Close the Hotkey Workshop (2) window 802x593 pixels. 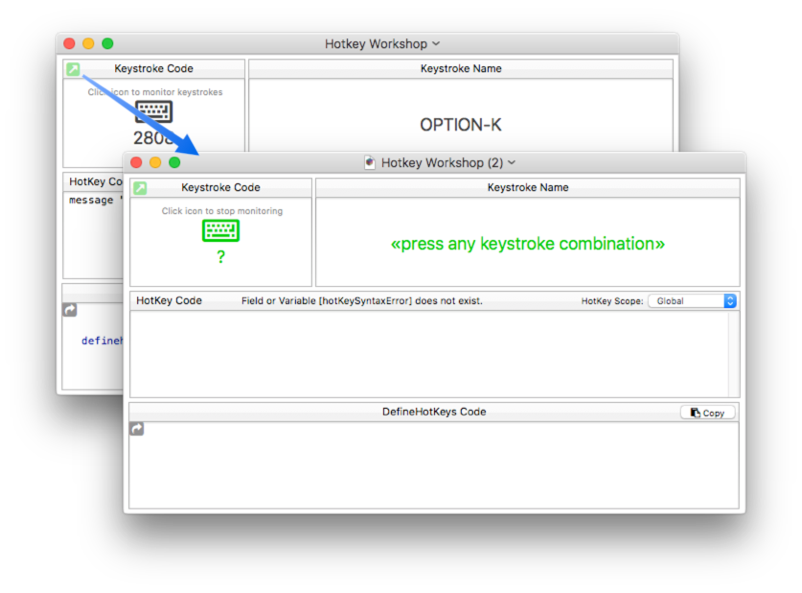136,163
